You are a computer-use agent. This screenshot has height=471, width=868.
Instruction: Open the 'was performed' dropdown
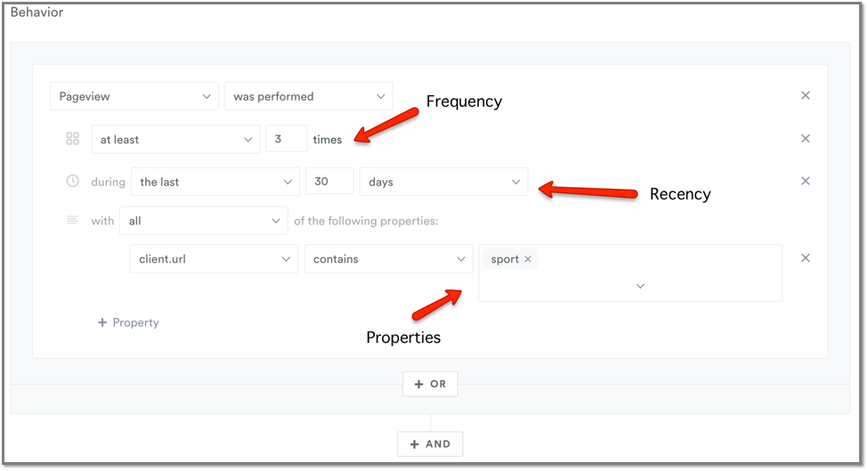308,96
